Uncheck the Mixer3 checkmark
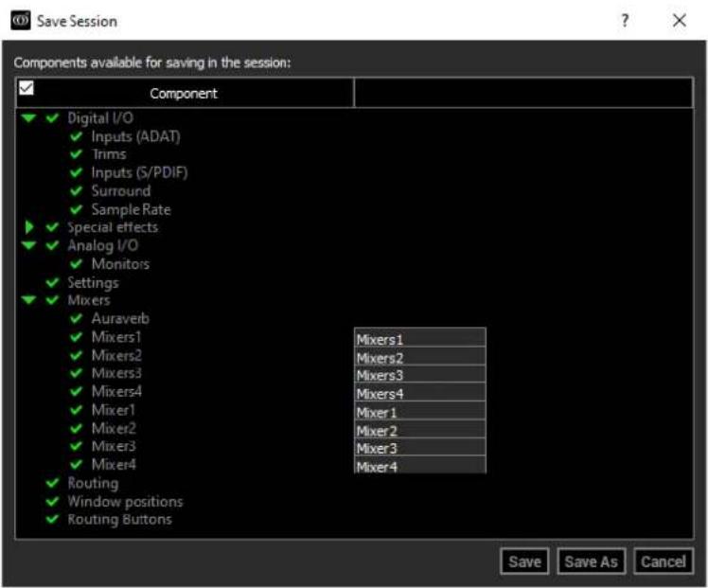This screenshot has height=588, width=708. click(77, 446)
